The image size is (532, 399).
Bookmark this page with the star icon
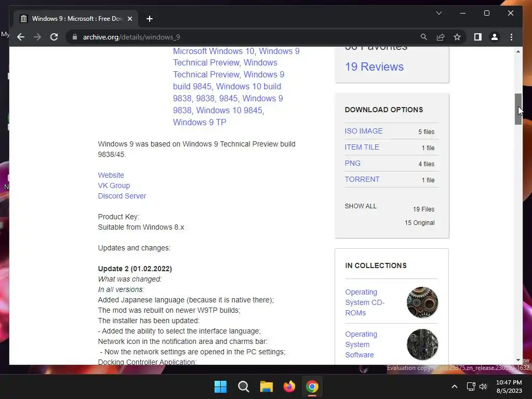click(x=457, y=37)
